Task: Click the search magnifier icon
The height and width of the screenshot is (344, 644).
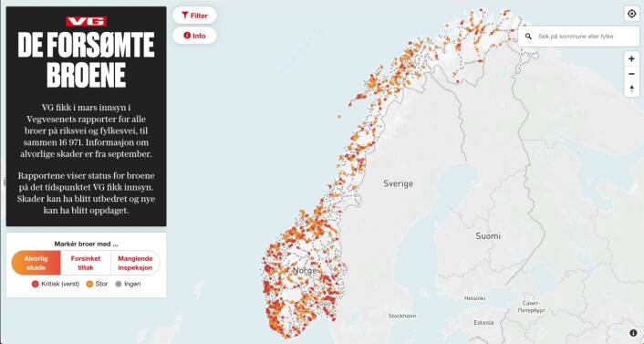Action: (x=529, y=36)
